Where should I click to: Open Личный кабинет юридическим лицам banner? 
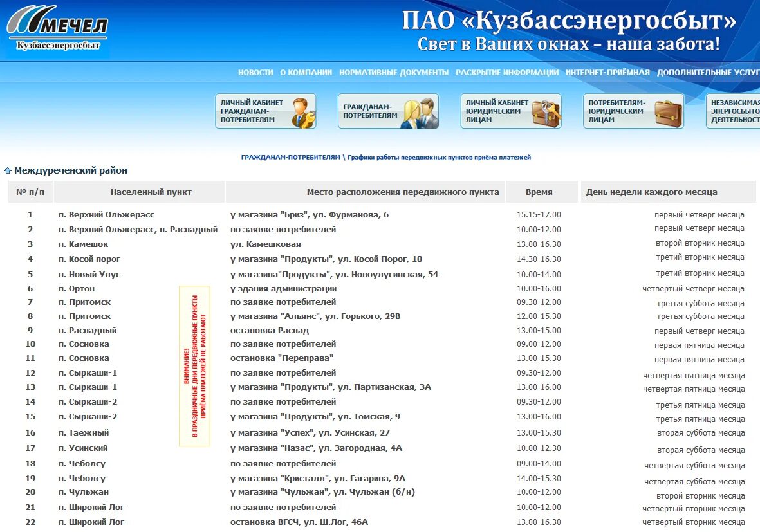click(x=511, y=111)
